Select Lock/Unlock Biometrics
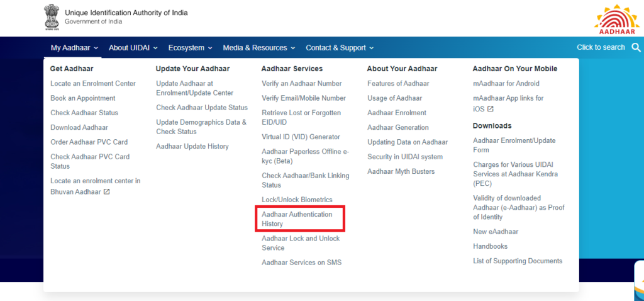This screenshot has height=301, width=644. 297,200
